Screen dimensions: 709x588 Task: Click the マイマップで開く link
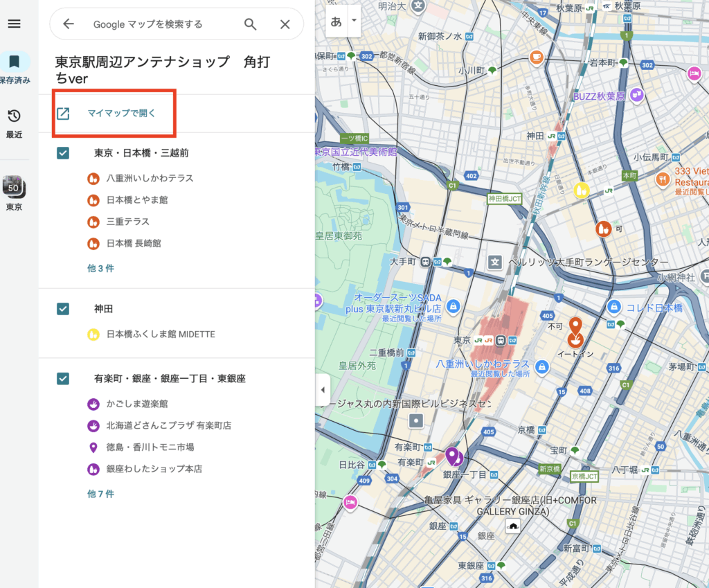click(x=122, y=114)
